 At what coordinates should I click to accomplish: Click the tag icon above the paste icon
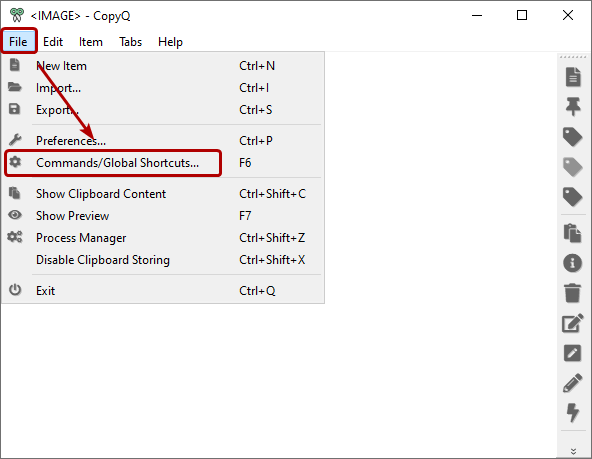pyautogui.click(x=573, y=197)
